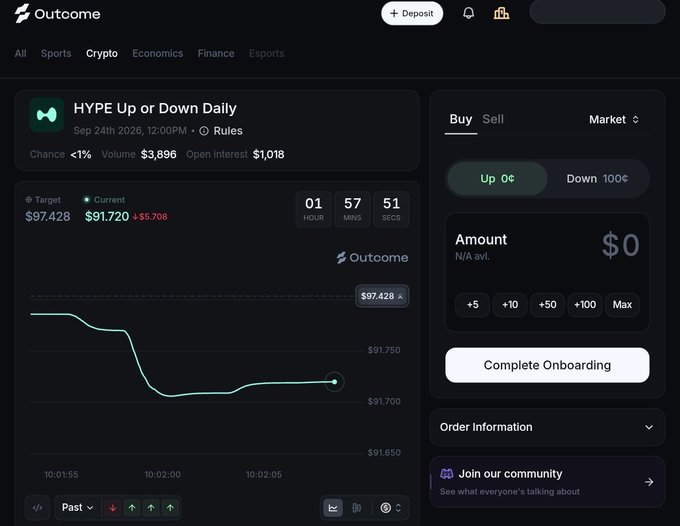Click the + Deposit button

coord(412,13)
